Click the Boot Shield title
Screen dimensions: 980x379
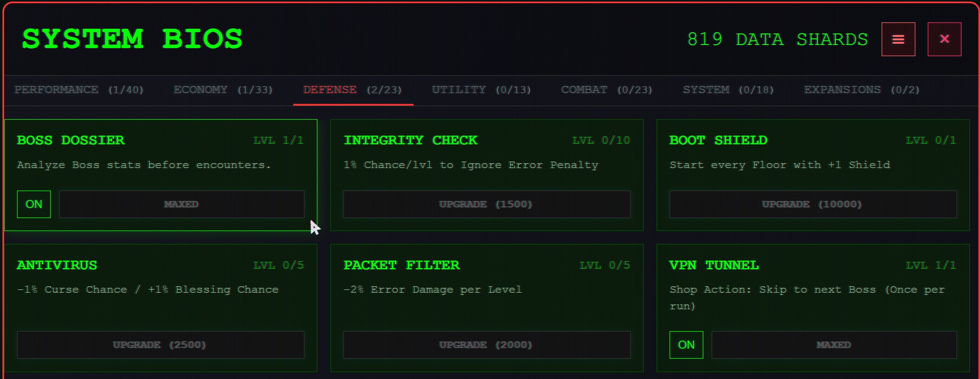pos(718,140)
